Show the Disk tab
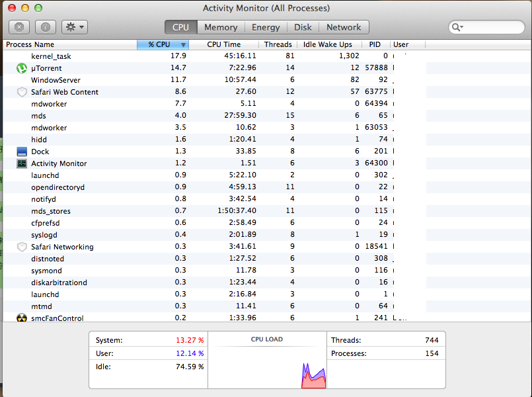 click(303, 27)
